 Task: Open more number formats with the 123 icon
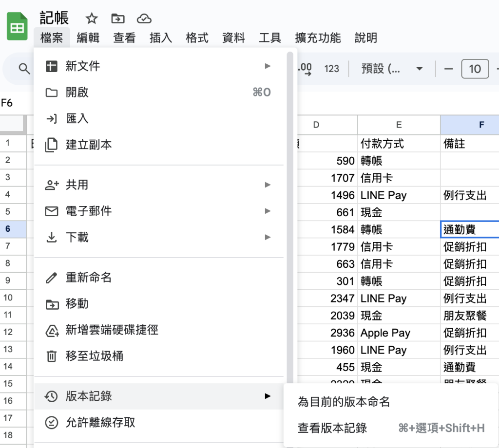(x=332, y=69)
